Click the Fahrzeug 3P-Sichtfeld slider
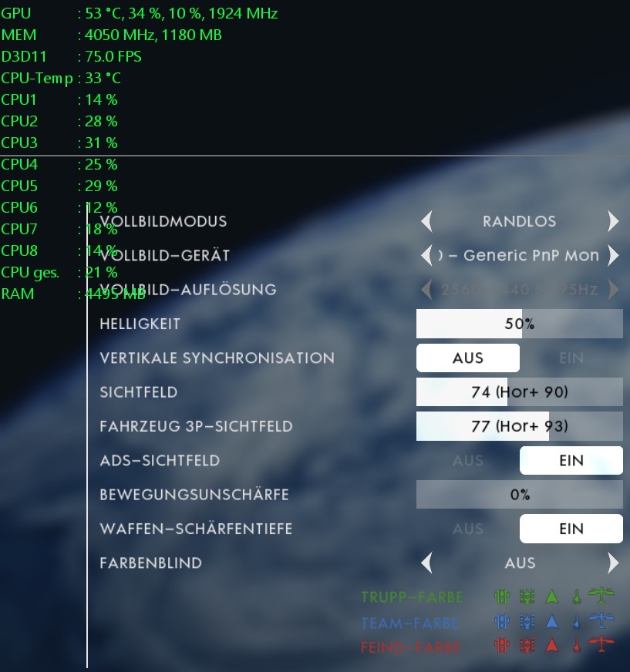The image size is (630, 672). 520,426
